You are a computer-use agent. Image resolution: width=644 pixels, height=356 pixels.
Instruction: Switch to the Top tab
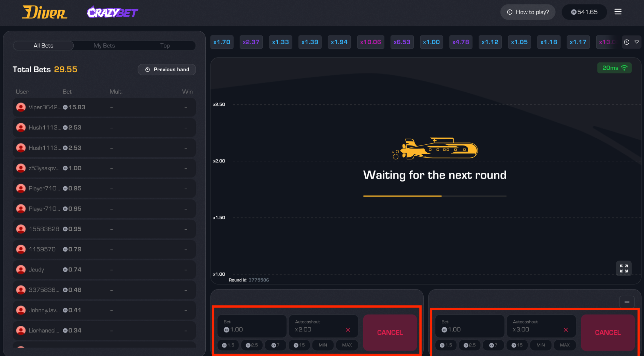pos(165,46)
